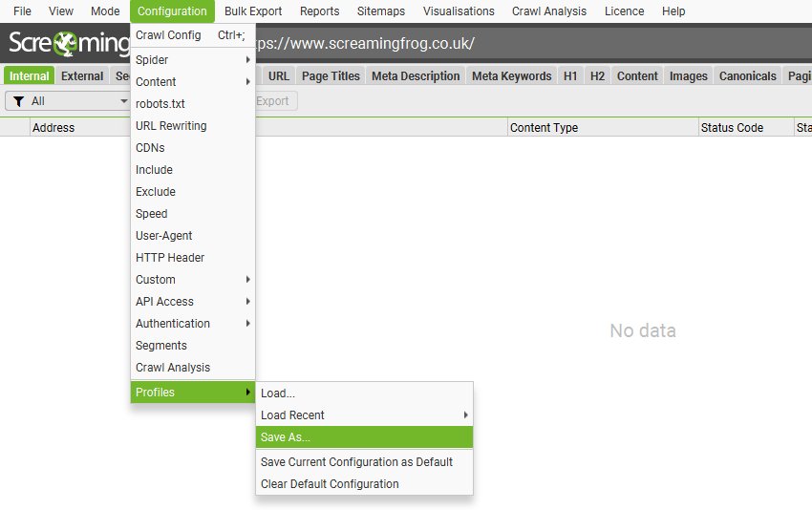Viewport: 812px width, 510px height.
Task: Switch to the Meta Description tab
Action: coord(416,75)
